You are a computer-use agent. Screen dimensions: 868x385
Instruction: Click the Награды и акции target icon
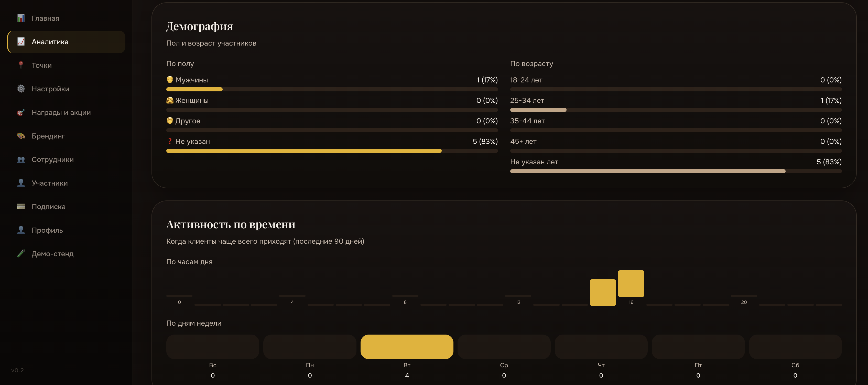click(21, 112)
